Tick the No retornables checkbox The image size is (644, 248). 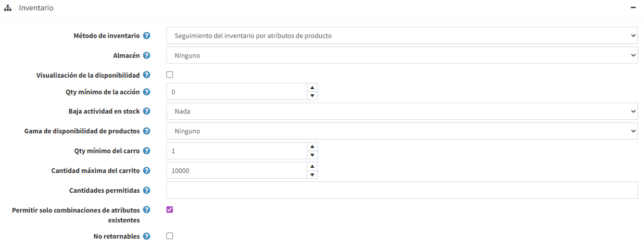coord(170,236)
